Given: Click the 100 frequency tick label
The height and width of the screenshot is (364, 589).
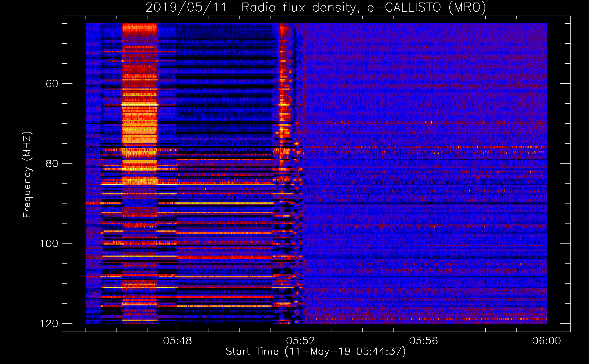Looking at the screenshot, I should coord(49,244).
